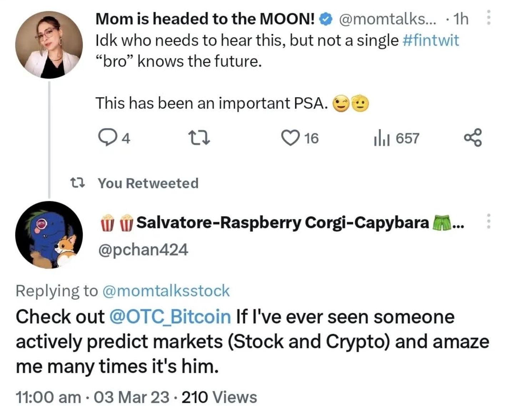
Task: Click the blue verified badge
Action: (x=326, y=19)
